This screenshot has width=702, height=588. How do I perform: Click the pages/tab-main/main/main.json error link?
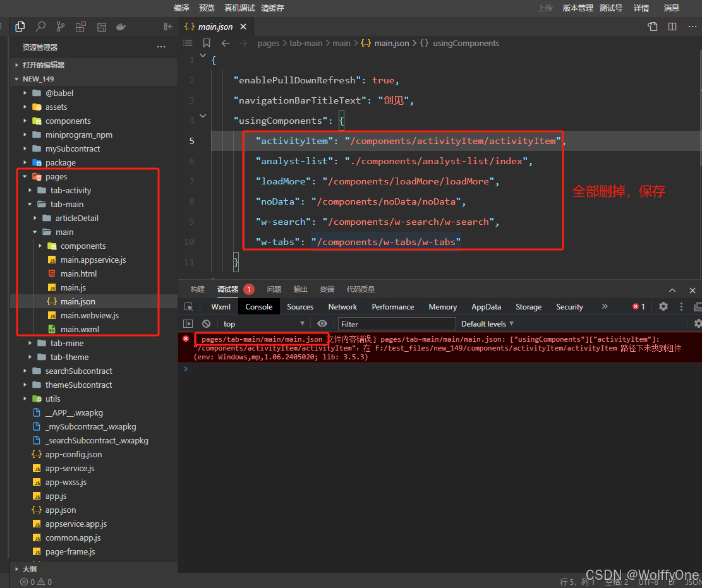pyautogui.click(x=262, y=339)
